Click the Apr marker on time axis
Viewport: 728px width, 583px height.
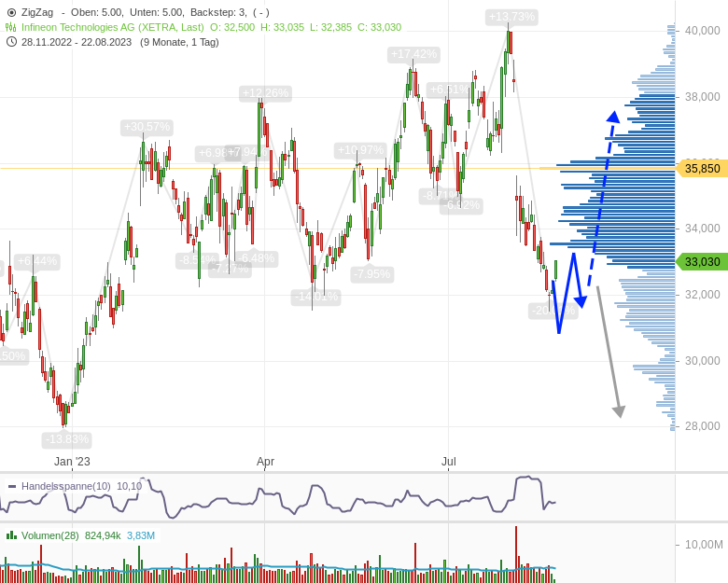coord(265,461)
